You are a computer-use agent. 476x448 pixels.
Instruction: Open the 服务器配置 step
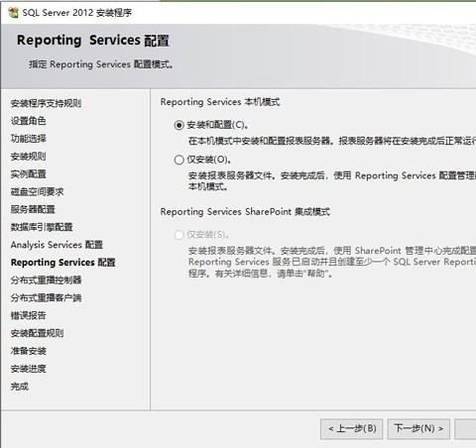[33, 209]
